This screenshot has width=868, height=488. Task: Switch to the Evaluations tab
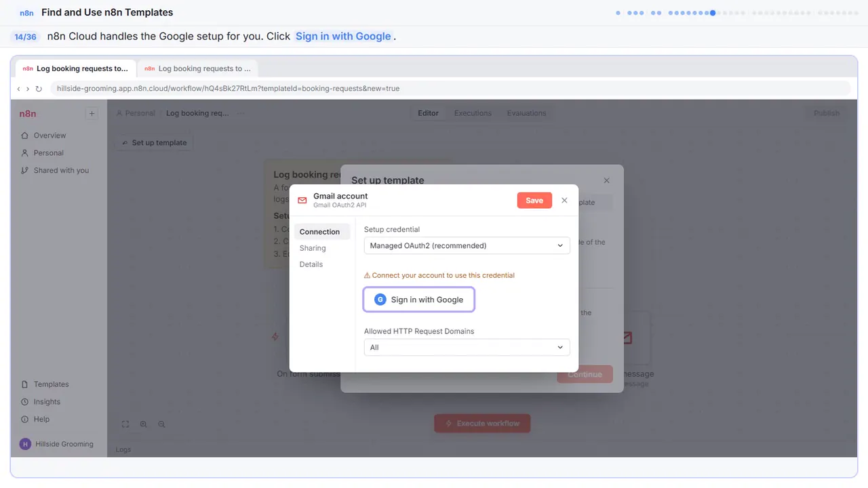coord(526,113)
